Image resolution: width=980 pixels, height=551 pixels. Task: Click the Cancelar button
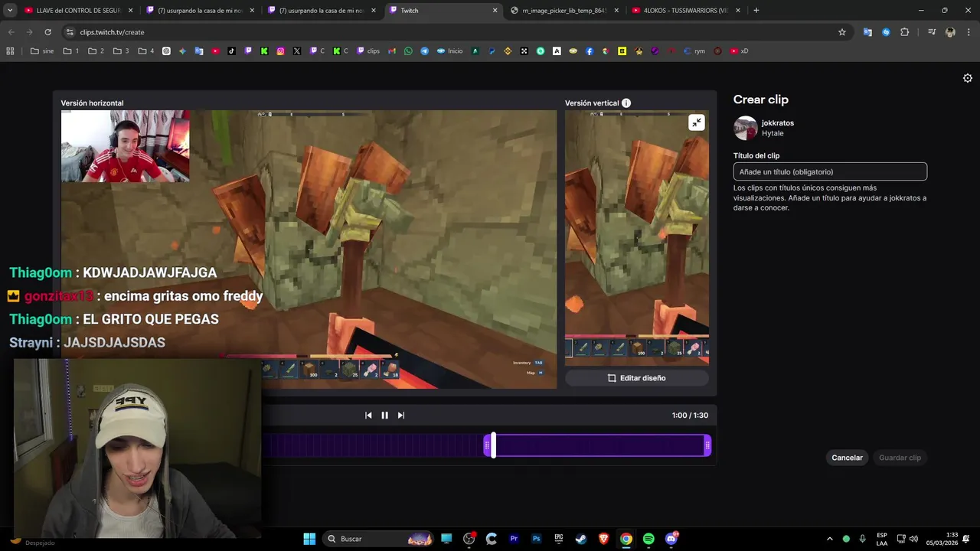(x=847, y=458)
